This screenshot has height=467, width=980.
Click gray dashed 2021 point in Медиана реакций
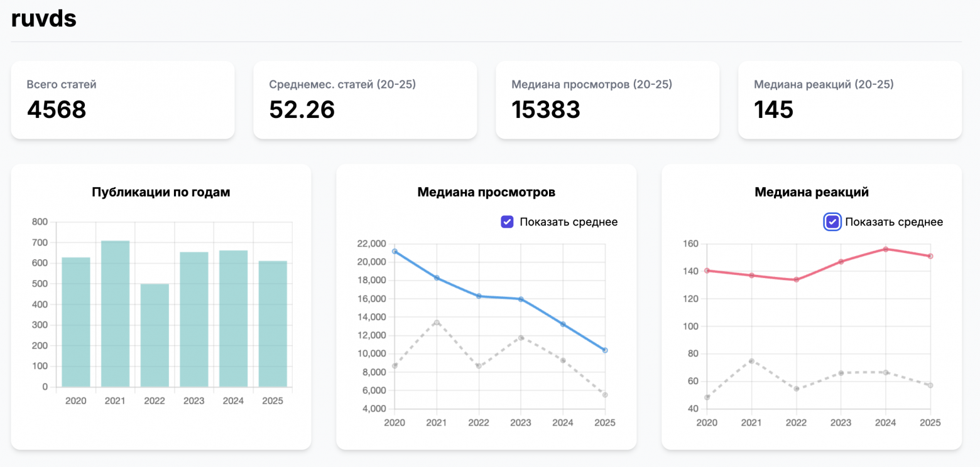[751, 361]
